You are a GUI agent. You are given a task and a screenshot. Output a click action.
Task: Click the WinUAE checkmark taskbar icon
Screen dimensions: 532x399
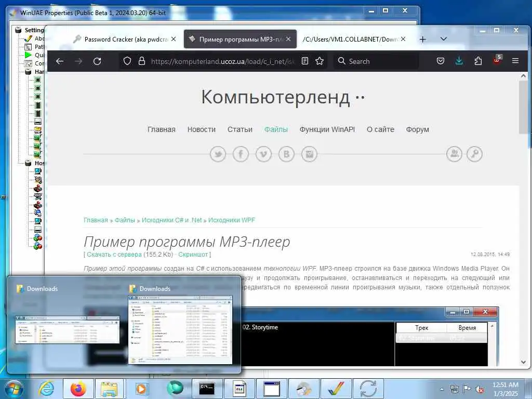coord(336,389)
